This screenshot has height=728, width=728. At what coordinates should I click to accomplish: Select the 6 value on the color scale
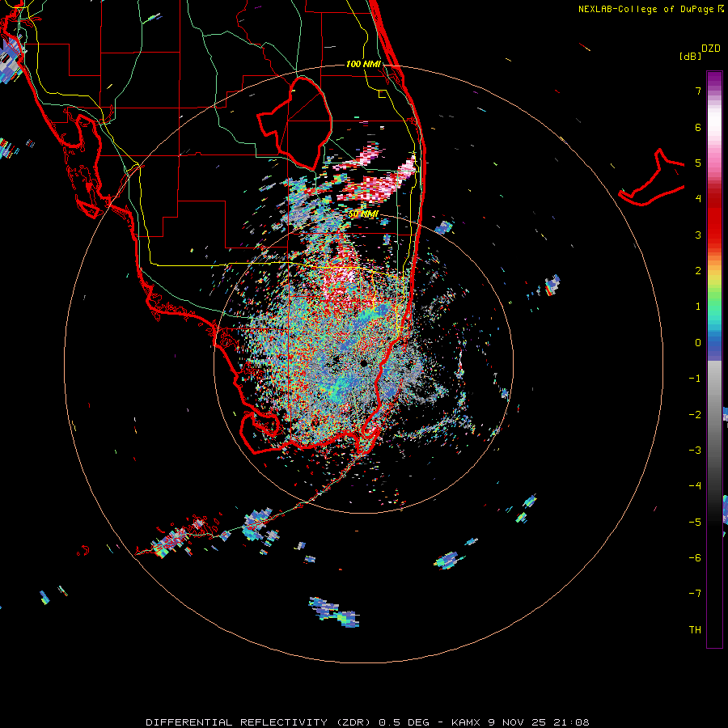[x=698, y=127]
